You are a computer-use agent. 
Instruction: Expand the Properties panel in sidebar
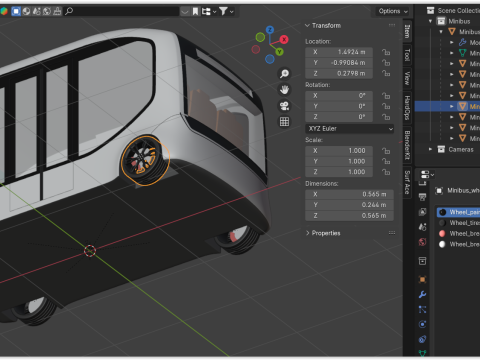(308, 233)
